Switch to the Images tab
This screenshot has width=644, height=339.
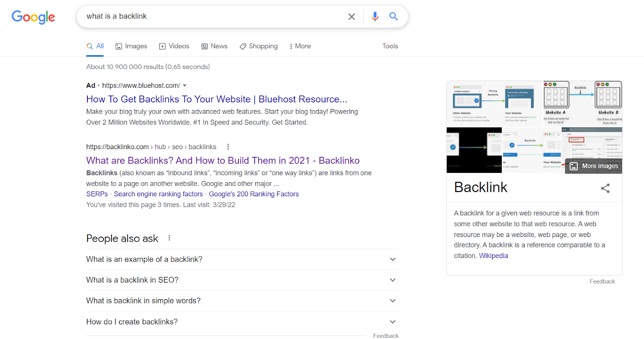[131, 46]
